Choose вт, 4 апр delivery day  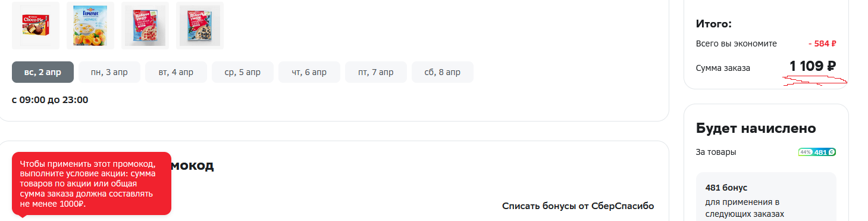pyautogui.click(x=176, y=72)
